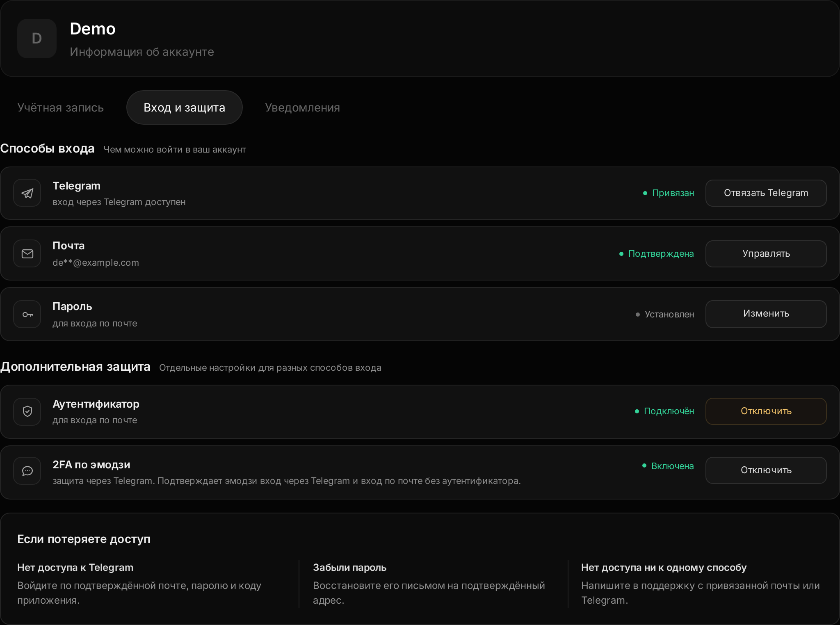Click the Отвязать Telegram button

[766, 193]
